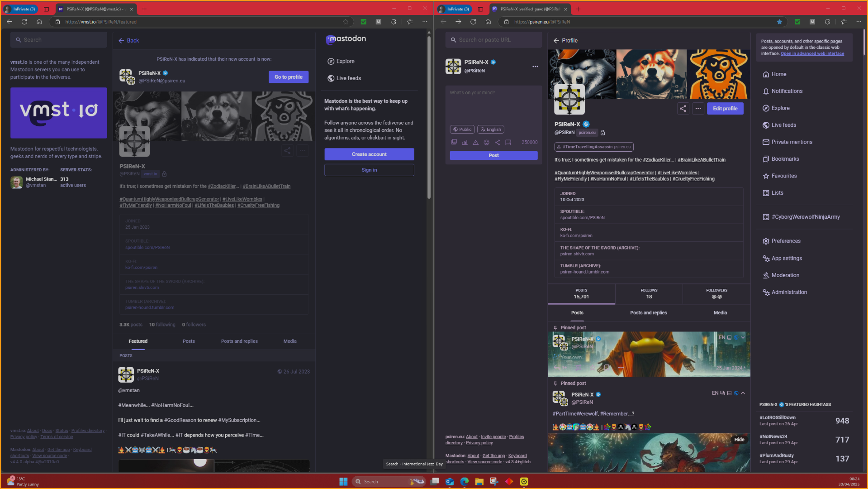The image size is (868, 489).
Task: Open Media tab on psiren.eu profile
Action: [720, 313]
